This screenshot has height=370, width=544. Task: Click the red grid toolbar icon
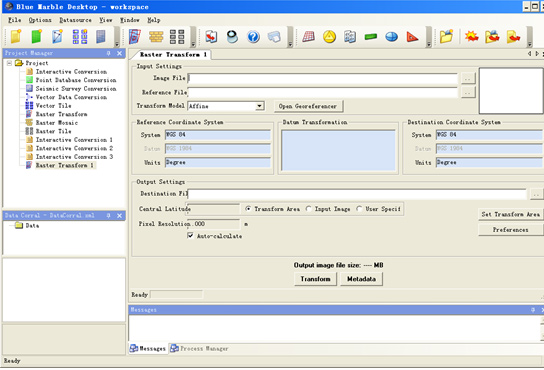coord(308,36)
